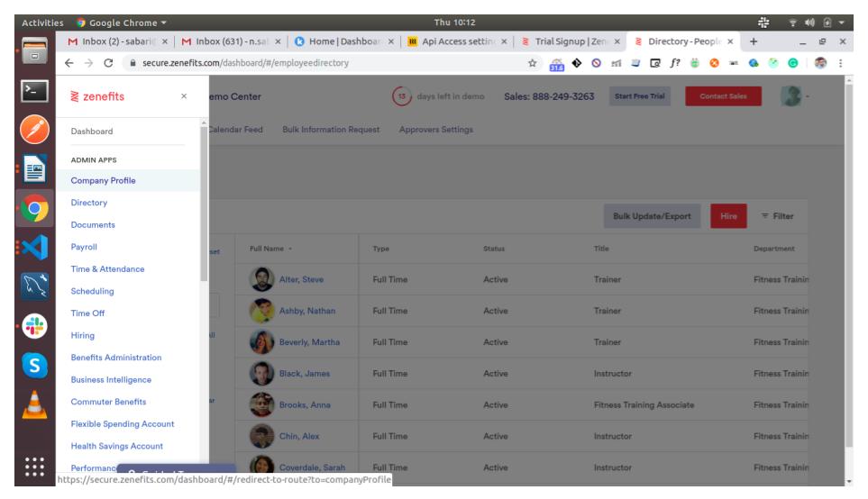Open Terminal from the Ubuntu dock

point(34,91)
